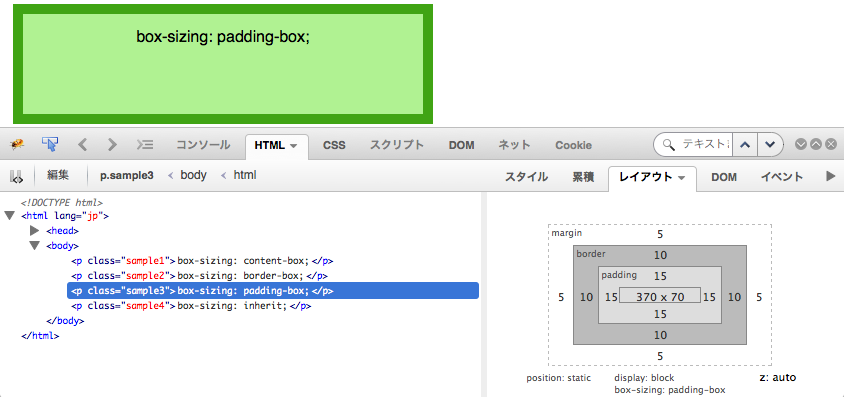Screen dimensions: 844x397
Task: Select the closing /html tag
Action: coord(40,336)
